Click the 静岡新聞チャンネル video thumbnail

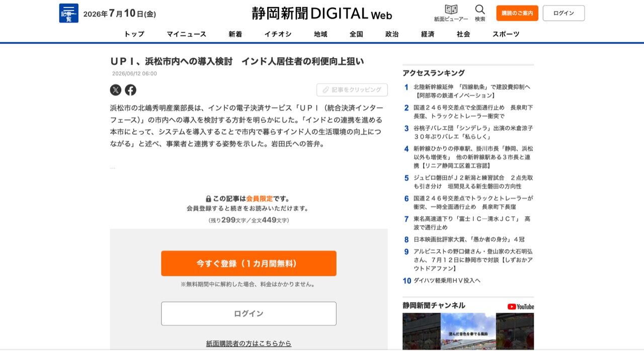point(468,331)
